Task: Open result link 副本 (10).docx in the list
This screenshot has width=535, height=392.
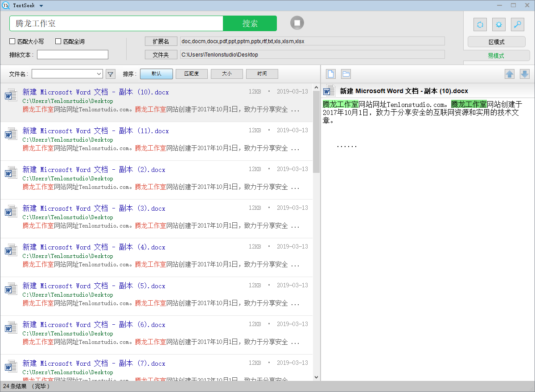Action: [x=96, y=92]
